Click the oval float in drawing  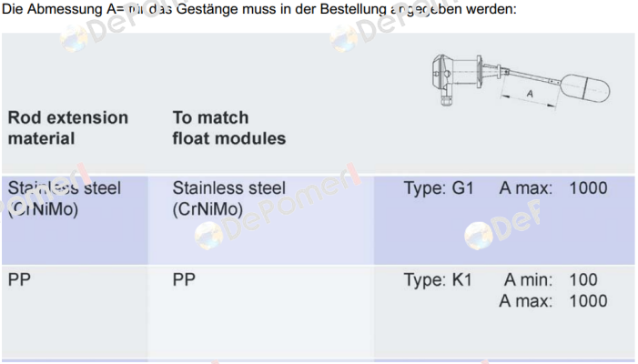click(585, 87)
